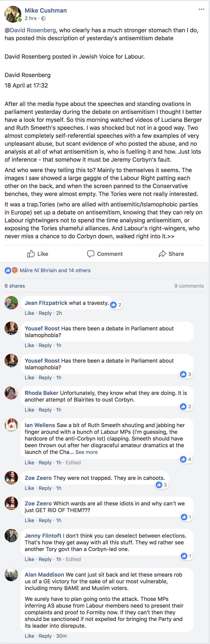Screen dimensions: 210x644
Task: Open the post's like reaction icon
Action: (x=8, y=270)
